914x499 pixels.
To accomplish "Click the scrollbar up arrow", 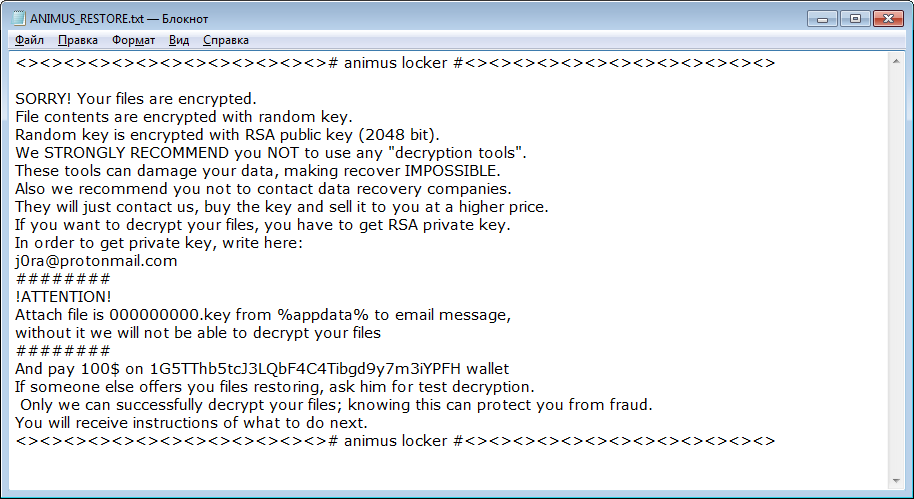I will click(x=898, y=59).
